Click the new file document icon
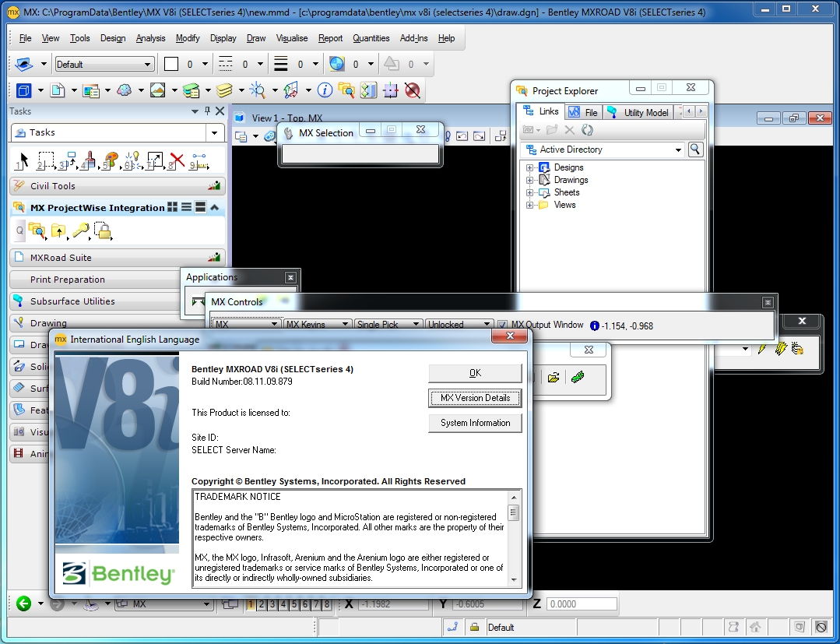The height and width of the screenshot is (644, 840). [58, 90]
